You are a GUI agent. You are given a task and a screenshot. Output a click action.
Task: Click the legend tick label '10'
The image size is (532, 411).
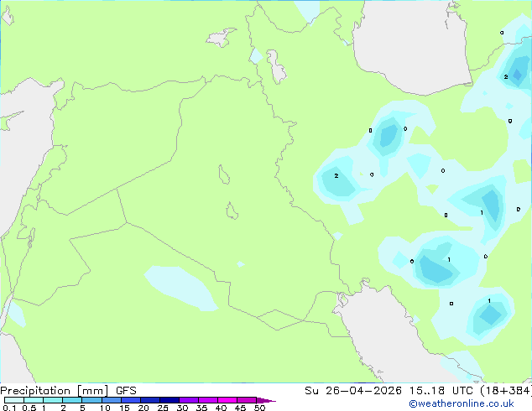click(105, 408)
